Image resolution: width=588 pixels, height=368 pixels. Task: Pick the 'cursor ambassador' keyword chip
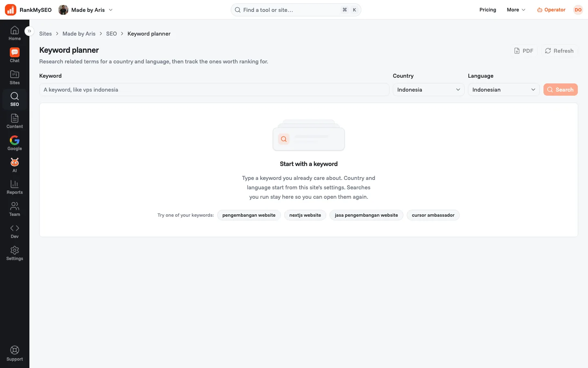[433, 215]
